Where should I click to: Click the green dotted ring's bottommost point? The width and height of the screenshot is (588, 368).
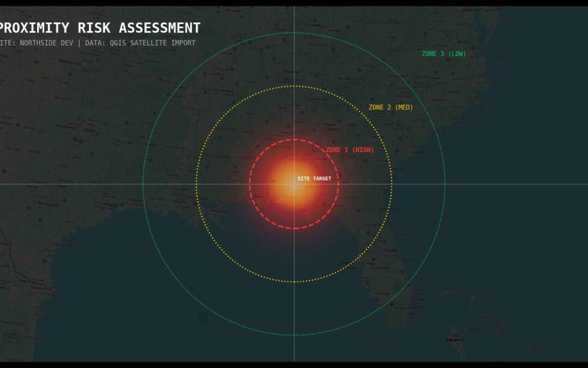294,335
